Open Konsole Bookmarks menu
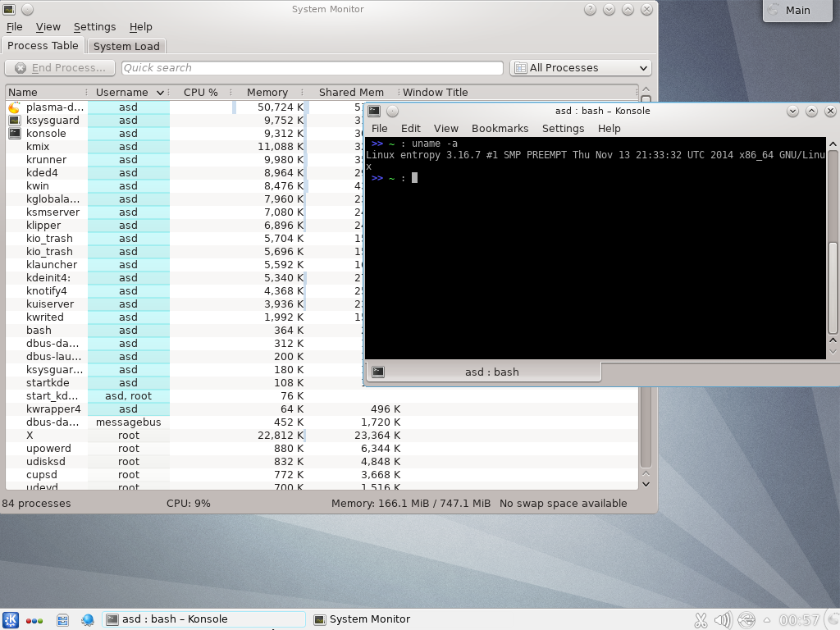This screenshot has height=630, width=840. (500, 129)
